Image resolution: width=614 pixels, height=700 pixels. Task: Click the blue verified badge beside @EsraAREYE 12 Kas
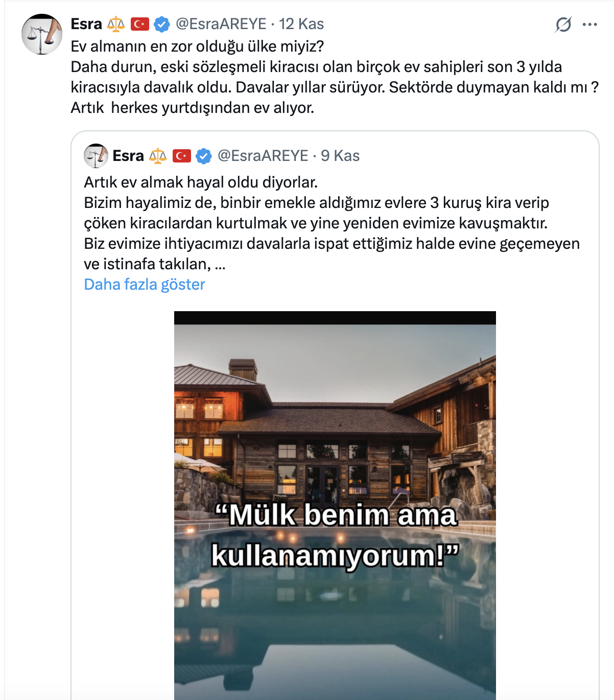[x=162, y=24]
